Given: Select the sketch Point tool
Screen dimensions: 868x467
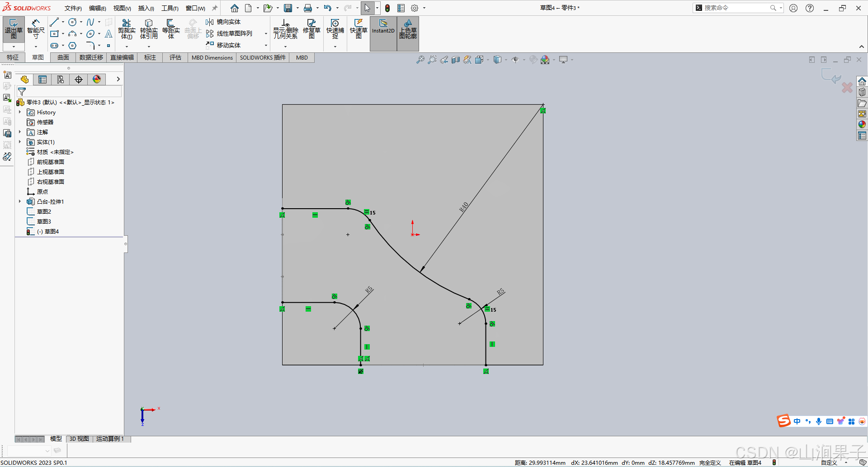Looking at the screenshot, I should click(108, 46).
